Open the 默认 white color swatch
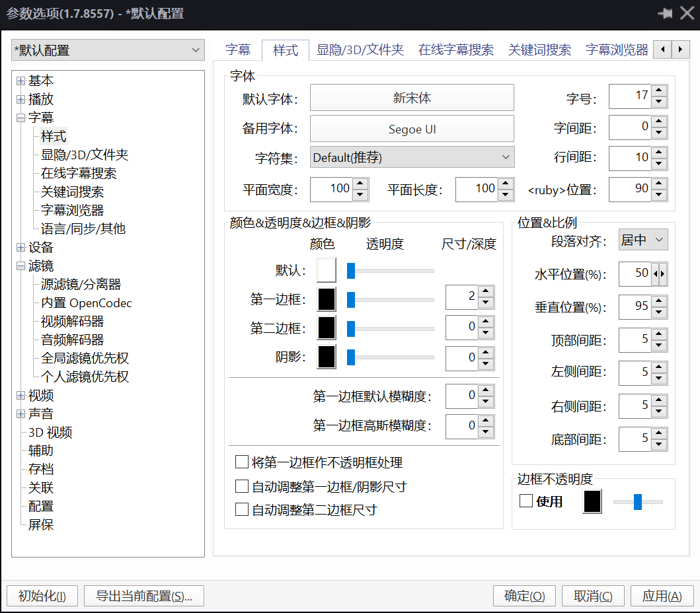Viewport: 700px width, 613px height. [327, 270]
